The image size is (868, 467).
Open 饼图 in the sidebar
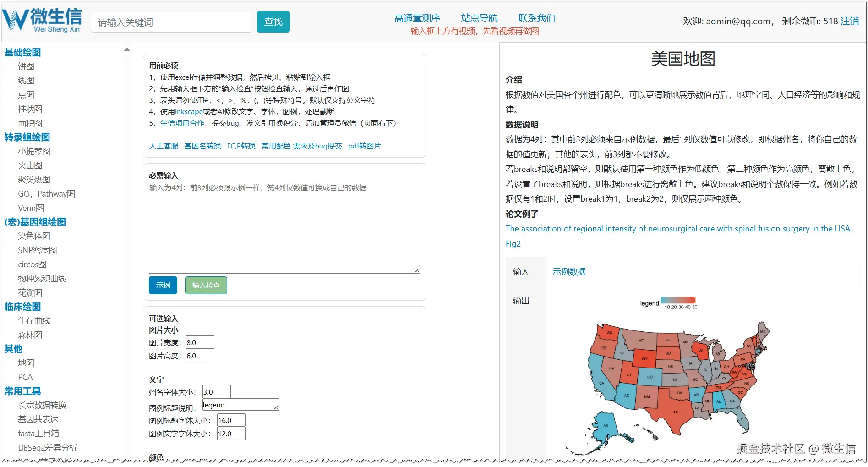point(26,66)
